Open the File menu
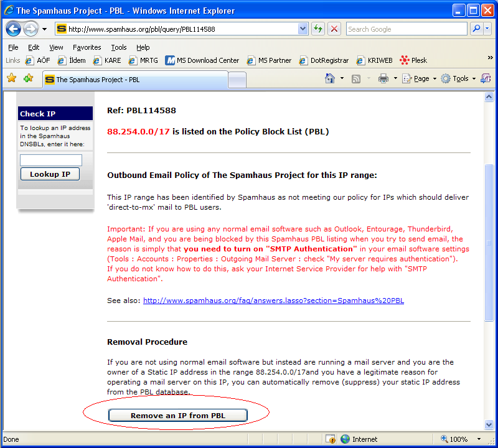The height and width of the screenshot is (448, 498). [13, 47]
